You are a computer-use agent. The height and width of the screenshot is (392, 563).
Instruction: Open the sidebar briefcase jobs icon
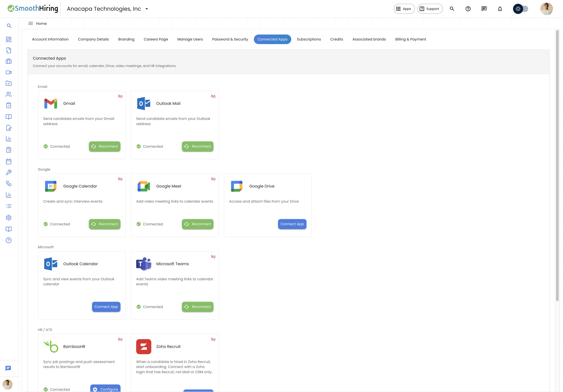tap(9, 61)
